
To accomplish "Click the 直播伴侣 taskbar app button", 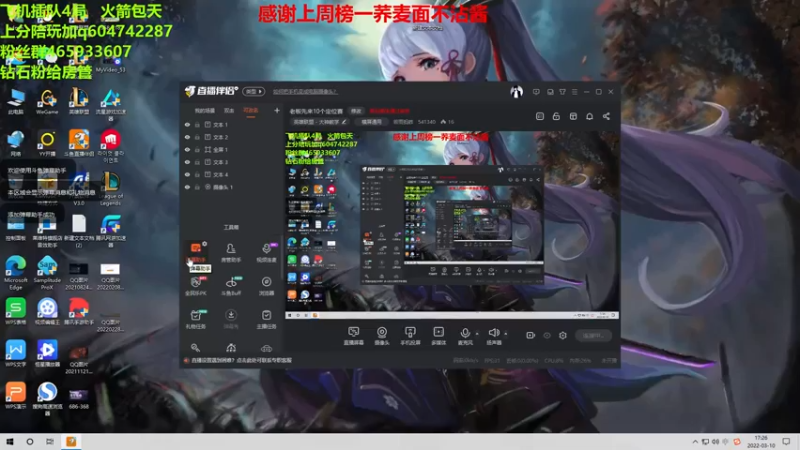I will 71,442.
